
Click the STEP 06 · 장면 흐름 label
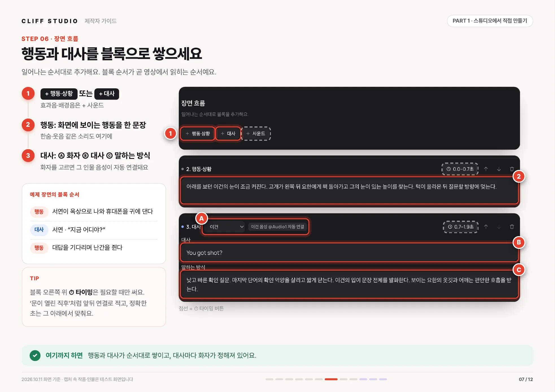click(x=50, y=39)
